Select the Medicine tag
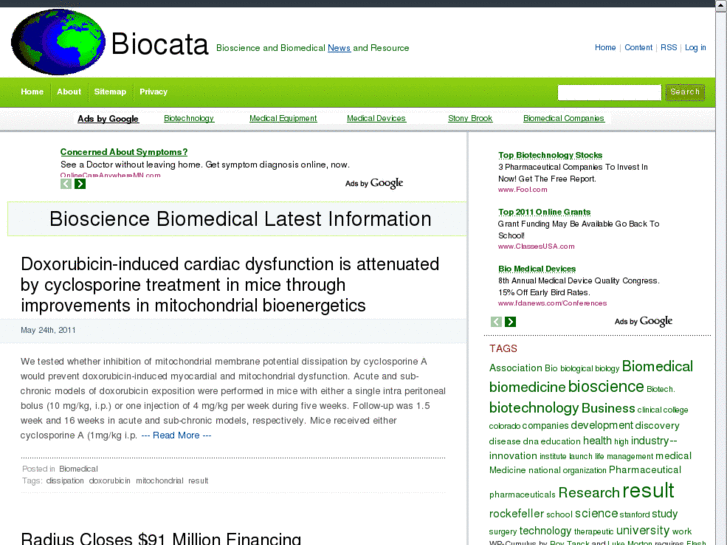The height and width of the screenshot is (545, 727). coord(507,470)
